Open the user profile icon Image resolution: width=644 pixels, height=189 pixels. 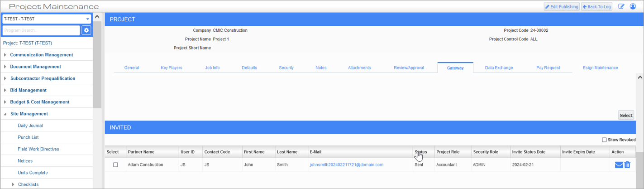[x=633, y=6]
